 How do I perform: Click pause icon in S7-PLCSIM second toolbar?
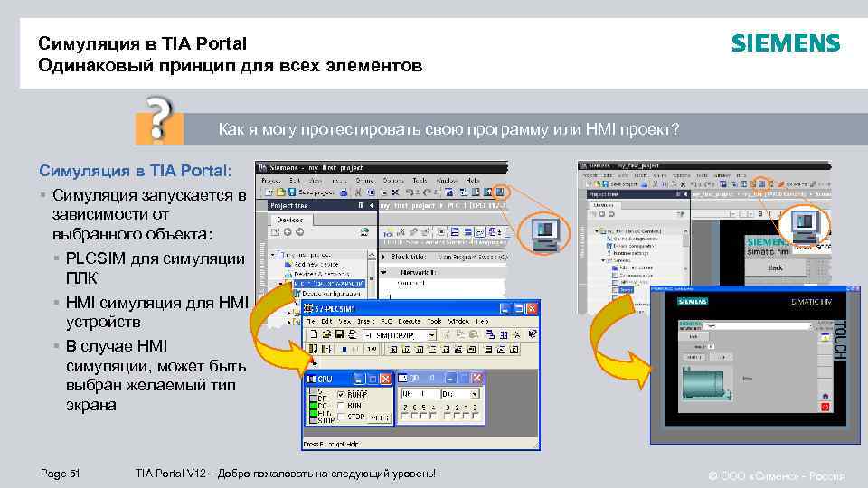point(344,349)
